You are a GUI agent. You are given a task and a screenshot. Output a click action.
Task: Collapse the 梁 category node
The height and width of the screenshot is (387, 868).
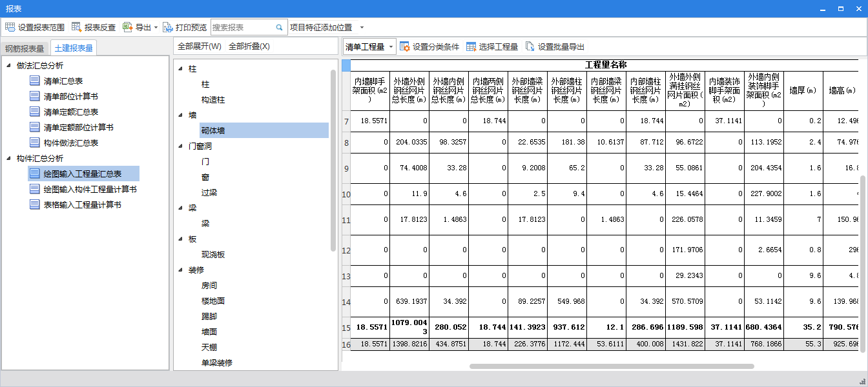pyautogui.click(x=180, y=208)
